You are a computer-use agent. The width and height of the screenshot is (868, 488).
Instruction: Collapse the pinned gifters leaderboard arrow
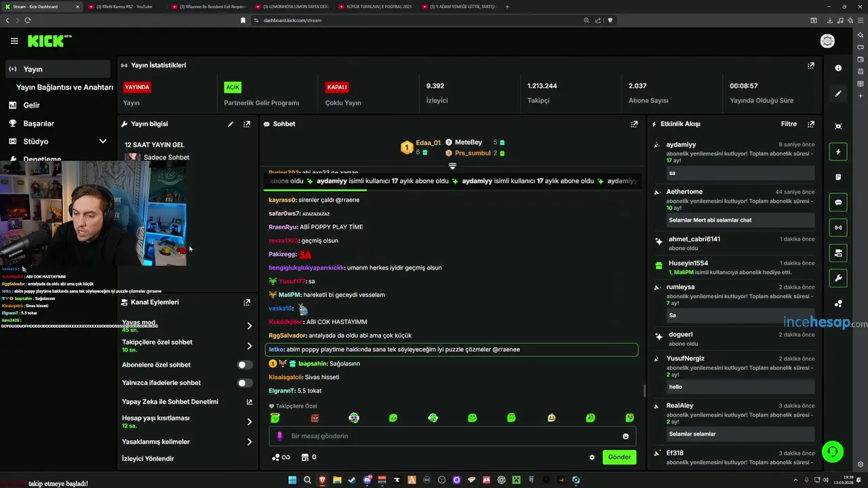tap(452, 166)
